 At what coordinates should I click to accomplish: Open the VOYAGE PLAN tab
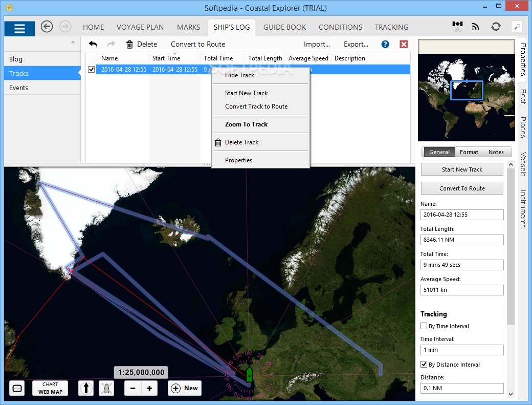[x=140, y=27]
